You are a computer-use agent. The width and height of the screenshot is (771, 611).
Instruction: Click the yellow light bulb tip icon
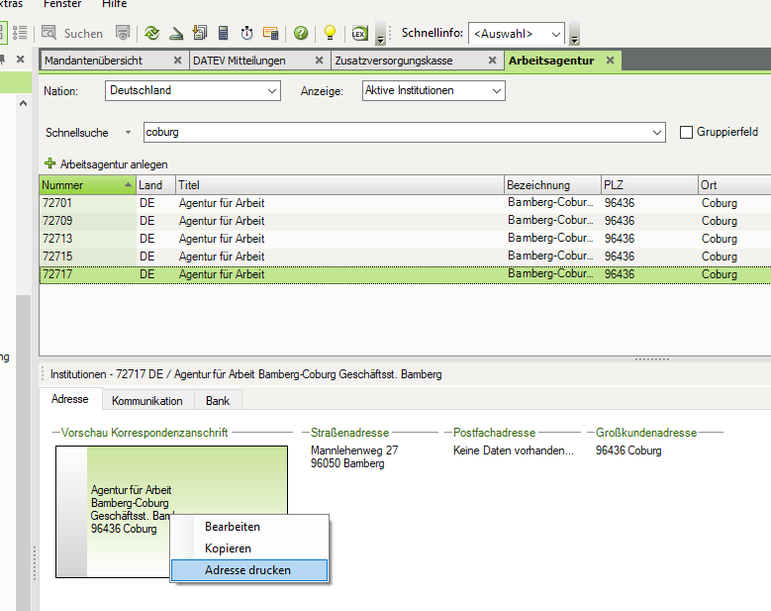(330, 33)
